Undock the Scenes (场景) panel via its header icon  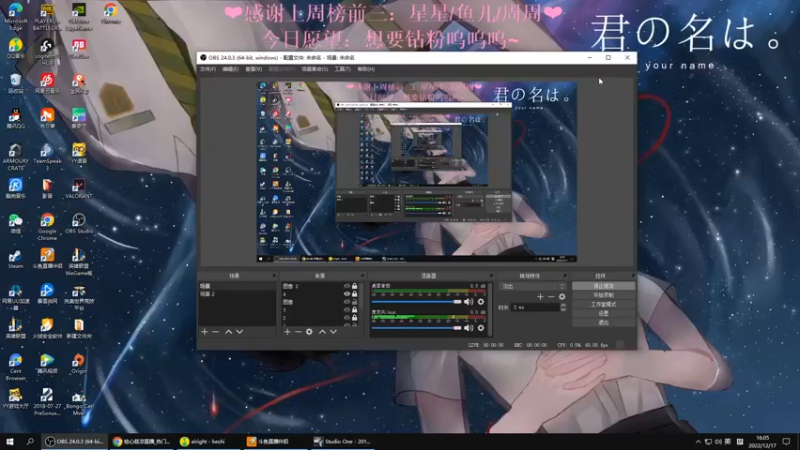click(274, 276)
